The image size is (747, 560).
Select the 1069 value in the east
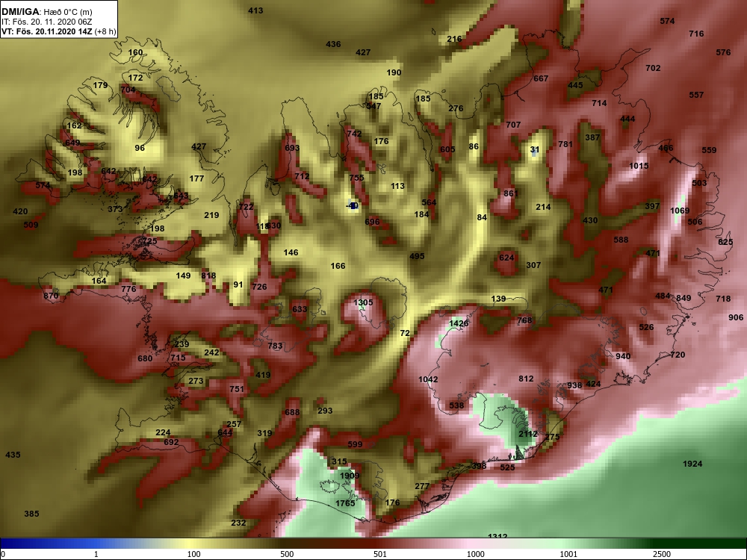pyautogui.click(x=679, y=211)
